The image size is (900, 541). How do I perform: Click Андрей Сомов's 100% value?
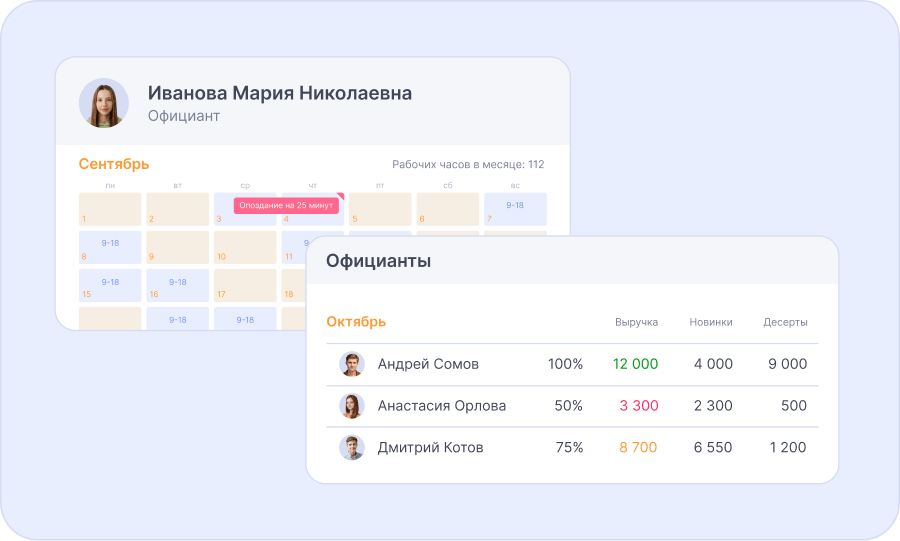point(565,364)
